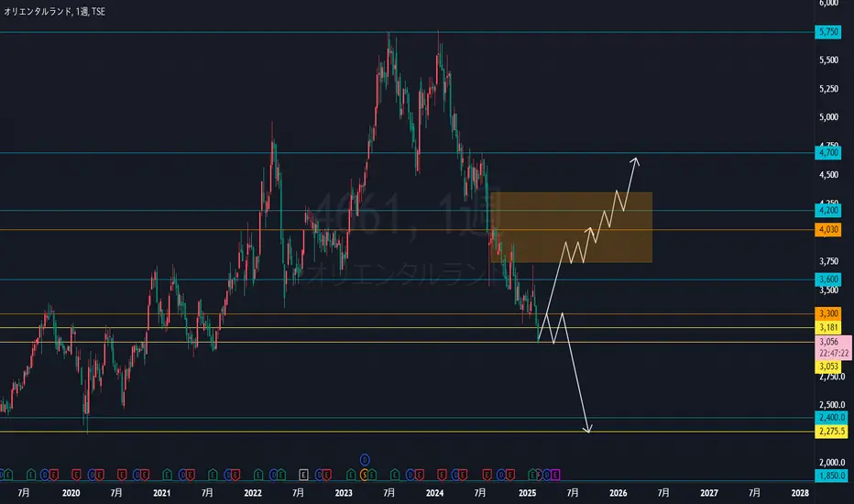Image resolution: width=854 pixels, height=504 pixels.
Task: Click the cyan 4,700 price label
Action: tap(827, 152)
